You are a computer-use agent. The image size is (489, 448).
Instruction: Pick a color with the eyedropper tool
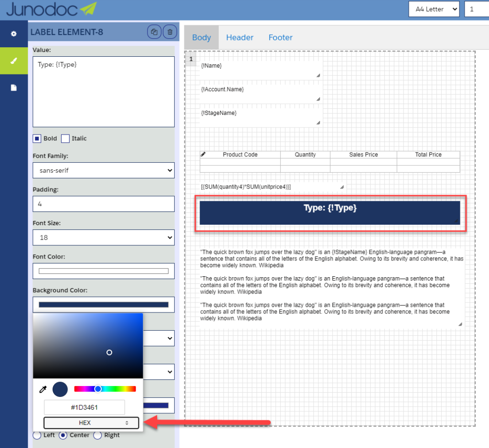43,389
